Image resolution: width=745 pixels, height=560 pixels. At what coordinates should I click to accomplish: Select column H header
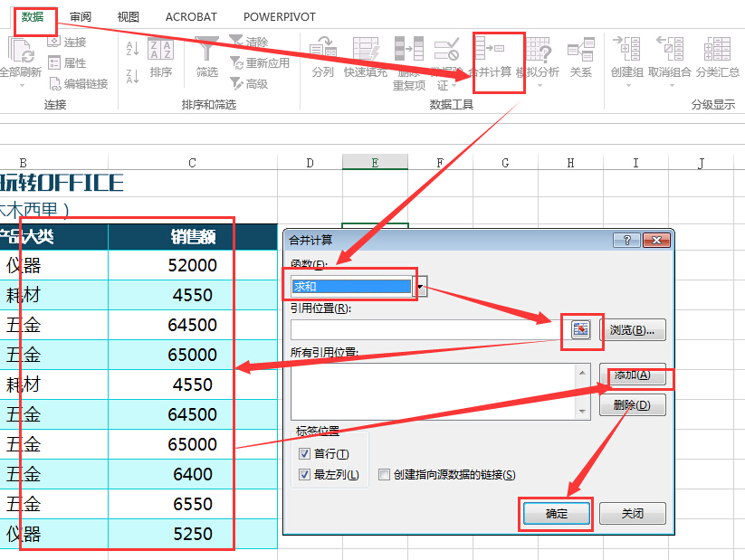coord(570,163)
